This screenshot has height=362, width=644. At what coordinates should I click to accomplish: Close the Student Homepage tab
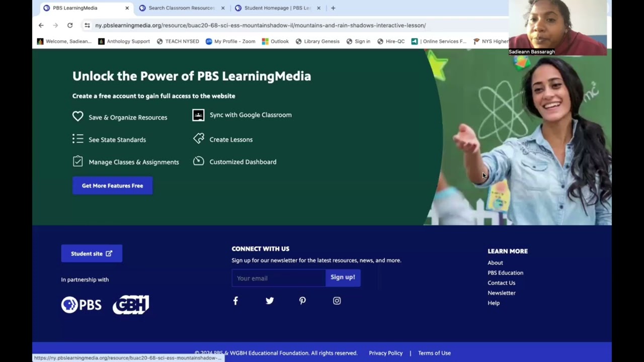click(318, 8)
